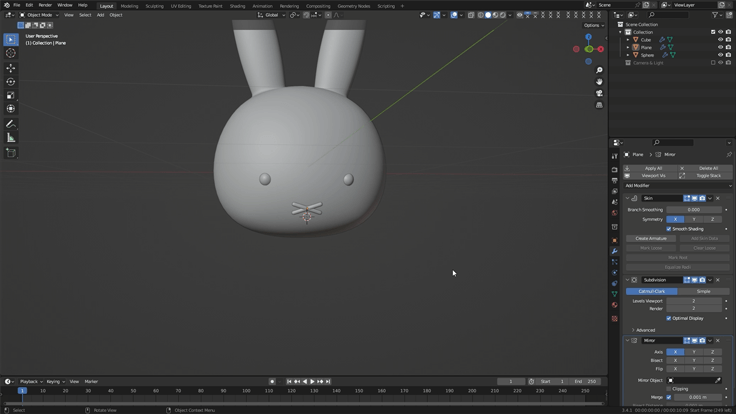Toggle Merge checkbox in Mirror modifier
Screen dimensions: 736x414
tap(669, 397)
